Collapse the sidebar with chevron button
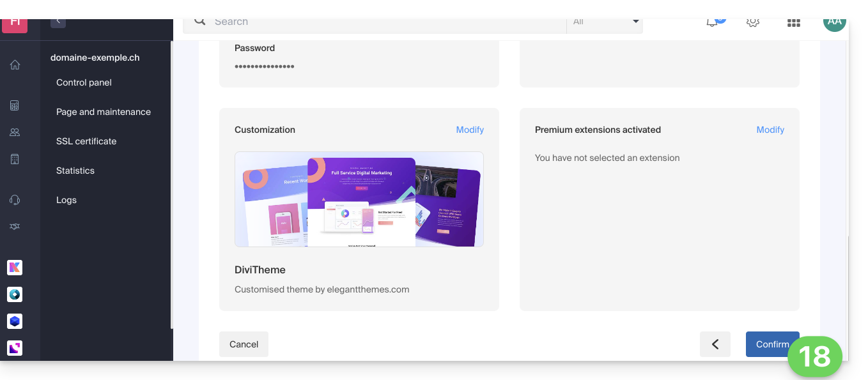This screenshot has width=868, height=380. point(58,22)
